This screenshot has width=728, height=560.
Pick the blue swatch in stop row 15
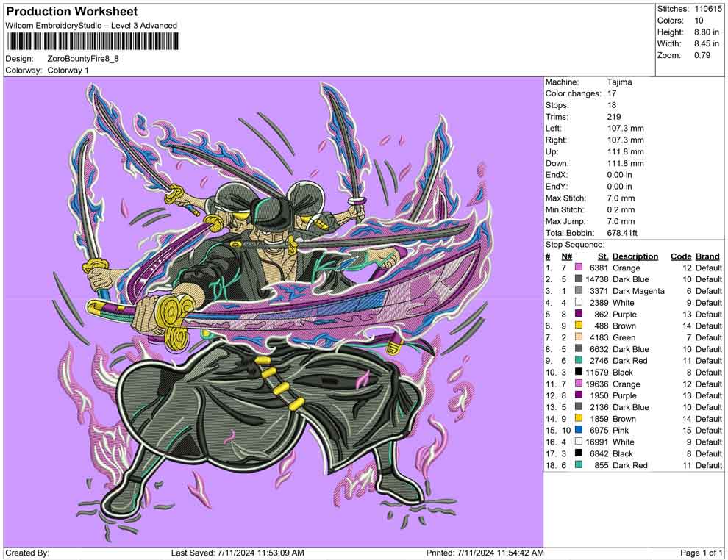click(x=579, y=431)
